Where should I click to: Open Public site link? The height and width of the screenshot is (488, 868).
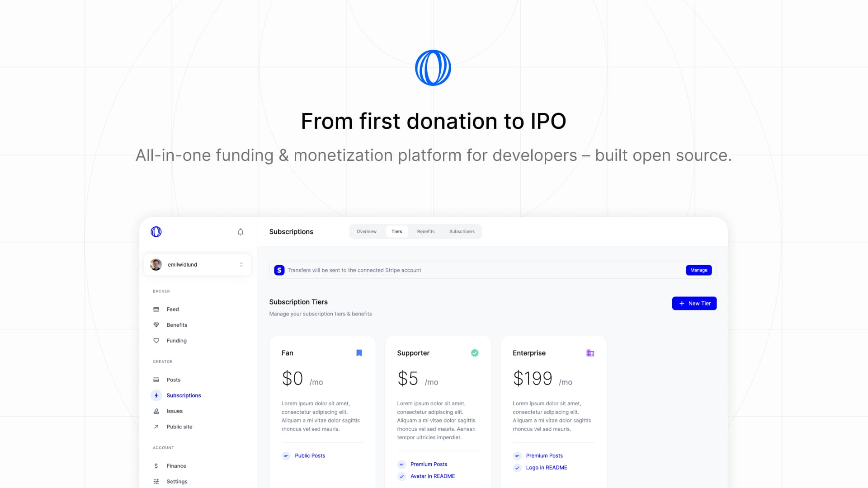(179, 427)
